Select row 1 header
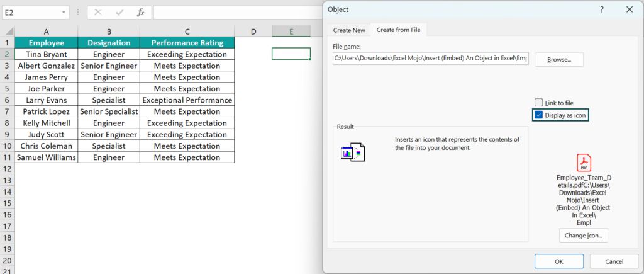The image size is (644, 274). (8, 43)
